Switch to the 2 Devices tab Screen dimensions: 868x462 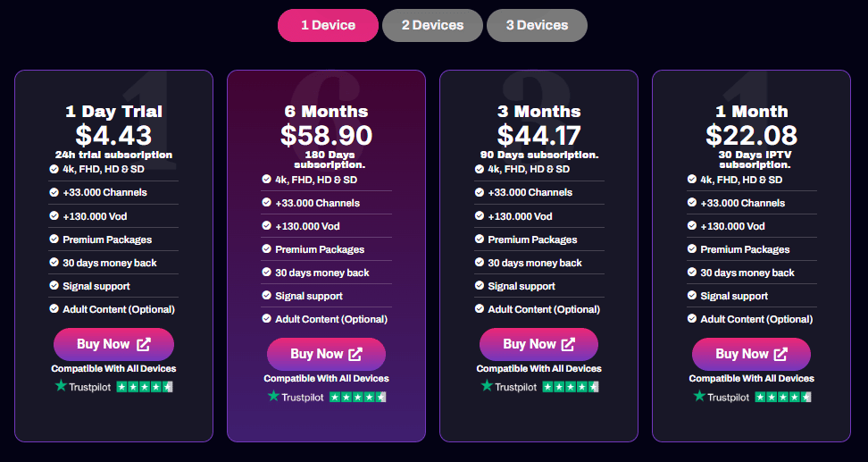point(432,25)
